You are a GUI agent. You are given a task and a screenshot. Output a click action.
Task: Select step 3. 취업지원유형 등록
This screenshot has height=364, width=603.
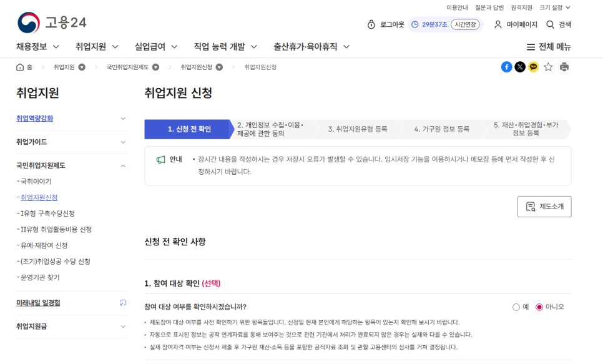[x=358, y=129]
